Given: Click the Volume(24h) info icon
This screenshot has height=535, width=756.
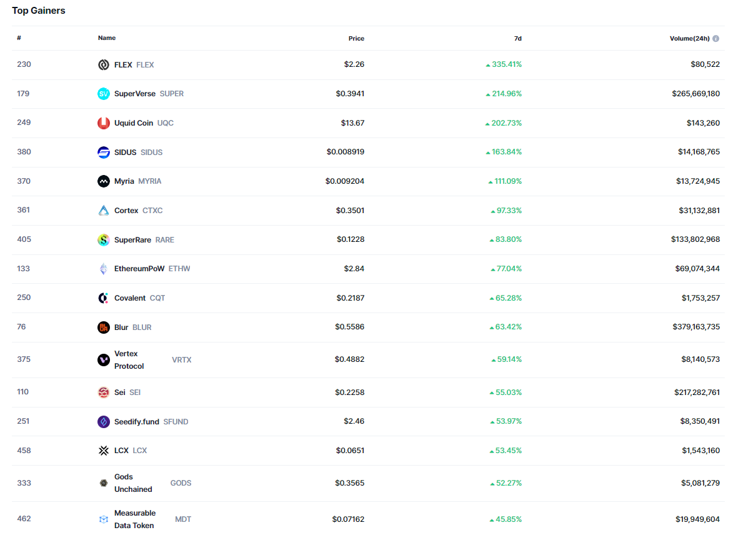Looking at the screenshot, I should (716, 39).
